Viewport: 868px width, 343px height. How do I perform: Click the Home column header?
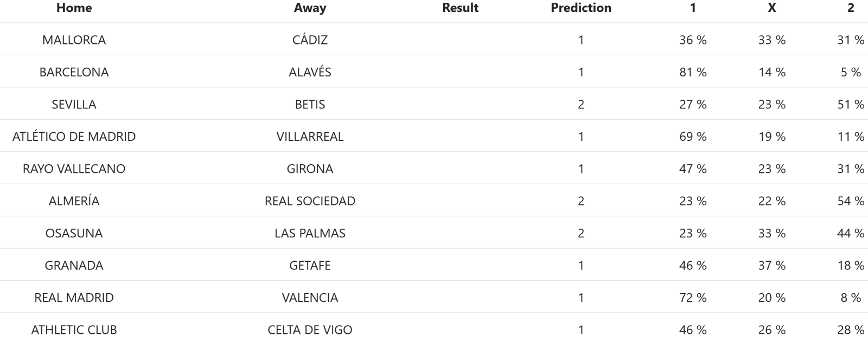tap(74, 8)
